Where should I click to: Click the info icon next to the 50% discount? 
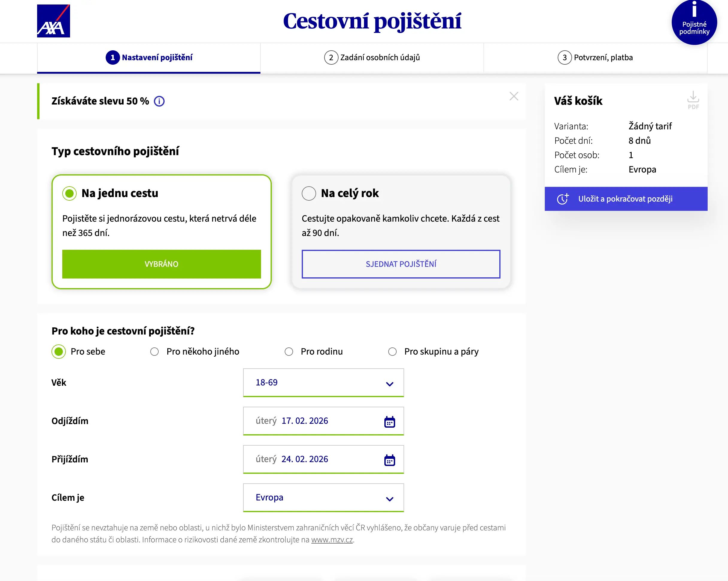point(159,101)
